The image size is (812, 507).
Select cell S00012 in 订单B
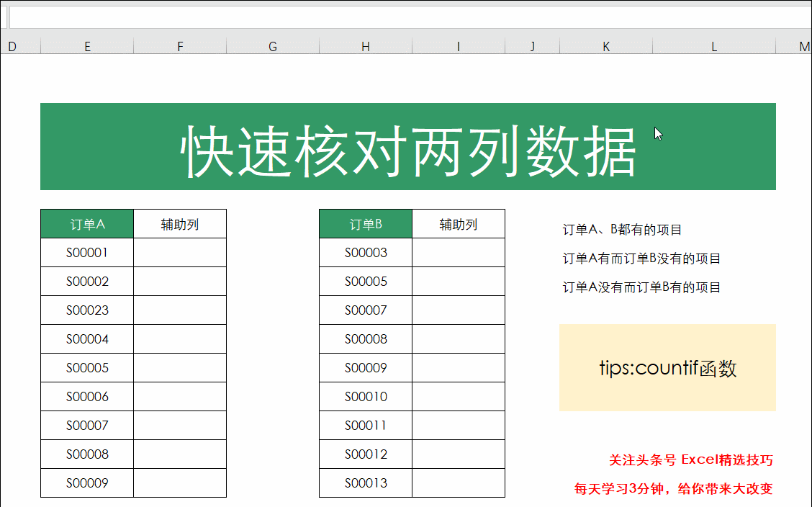tap(366, 454)
